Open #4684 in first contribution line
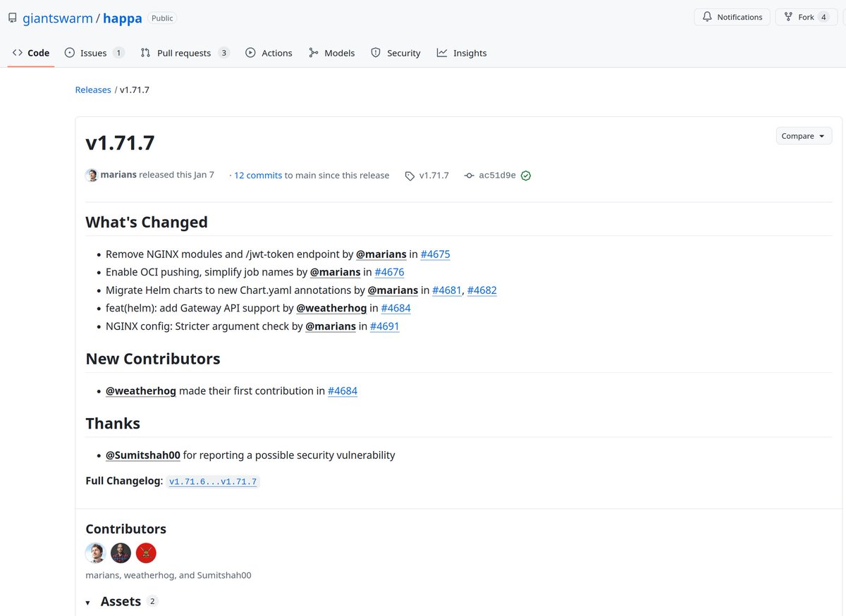The width and height of the screenshot is (846, 616). [343, 390]
